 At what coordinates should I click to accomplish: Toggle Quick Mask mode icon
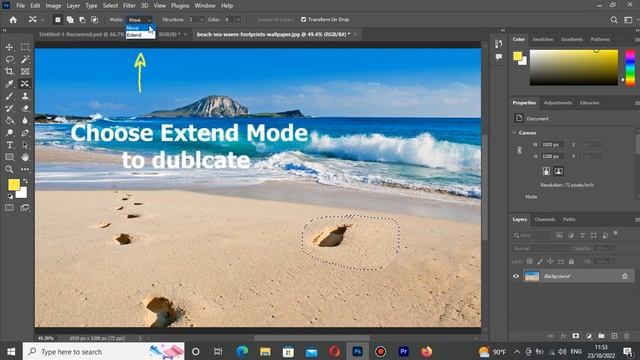(x=9, y=208)
